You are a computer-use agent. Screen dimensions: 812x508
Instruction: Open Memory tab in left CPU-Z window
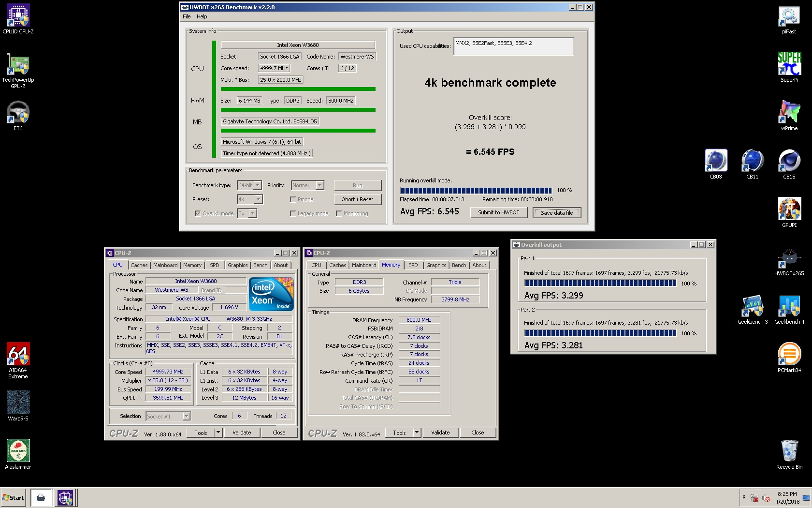(192, 265)
